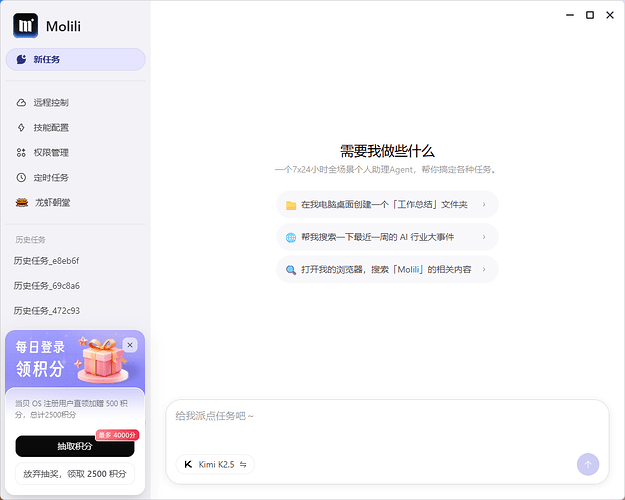Click the globe icon on second suggestion

(291, 238)
